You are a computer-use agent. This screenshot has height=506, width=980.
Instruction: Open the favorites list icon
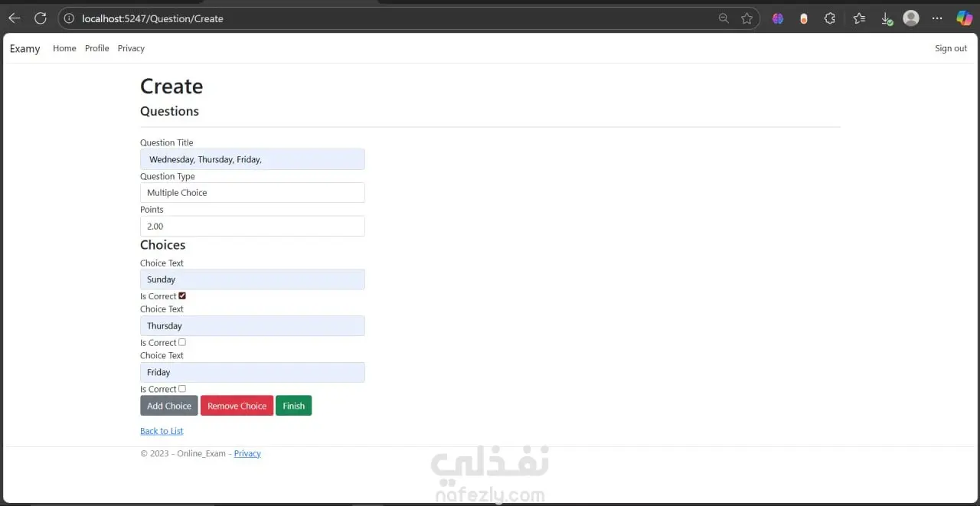[859, 18]
